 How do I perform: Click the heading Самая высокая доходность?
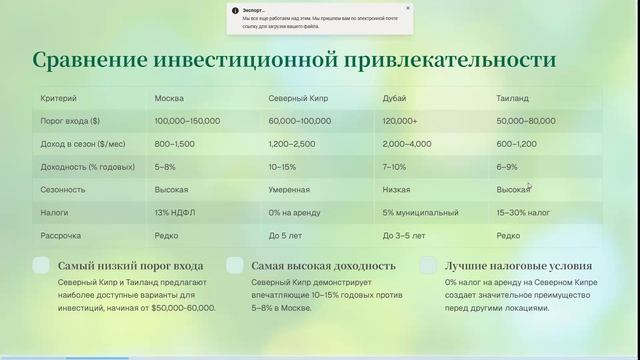(323, 266)
